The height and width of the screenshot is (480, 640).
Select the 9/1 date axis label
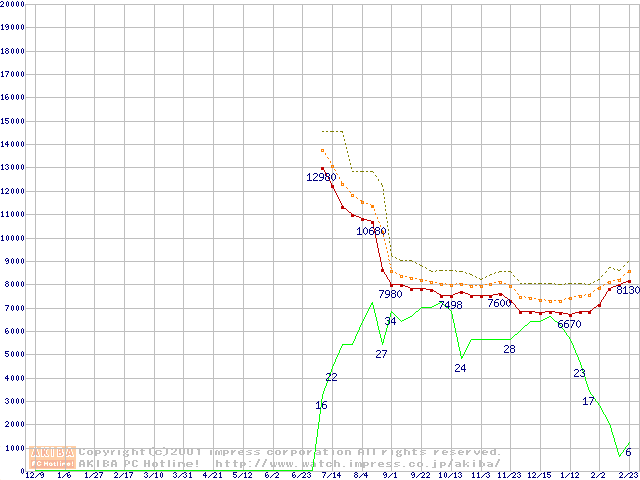coord(390,475)
